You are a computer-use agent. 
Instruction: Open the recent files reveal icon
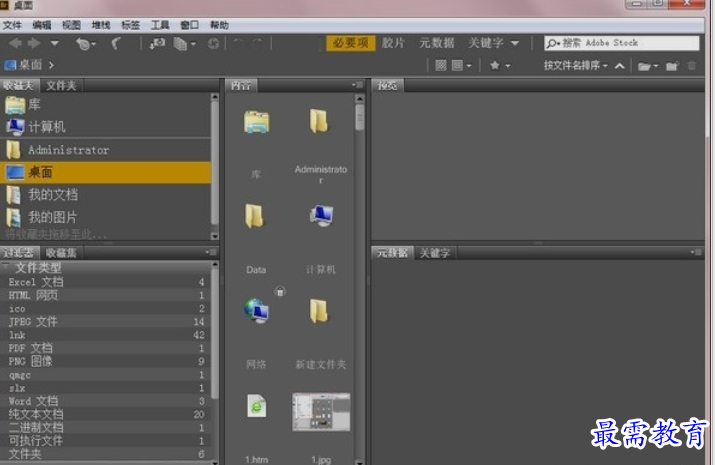coord(86,44)
